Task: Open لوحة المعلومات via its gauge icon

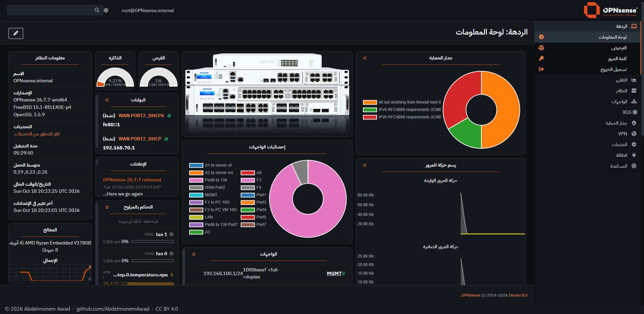Action: [541, 37]
